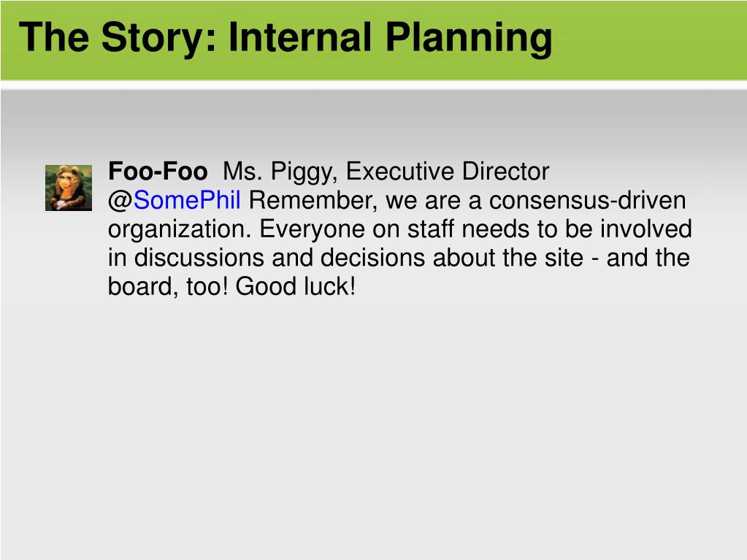747x560 pixels.
Task: Click the '@' symbol before SomePhil
Action: (120, 201)
